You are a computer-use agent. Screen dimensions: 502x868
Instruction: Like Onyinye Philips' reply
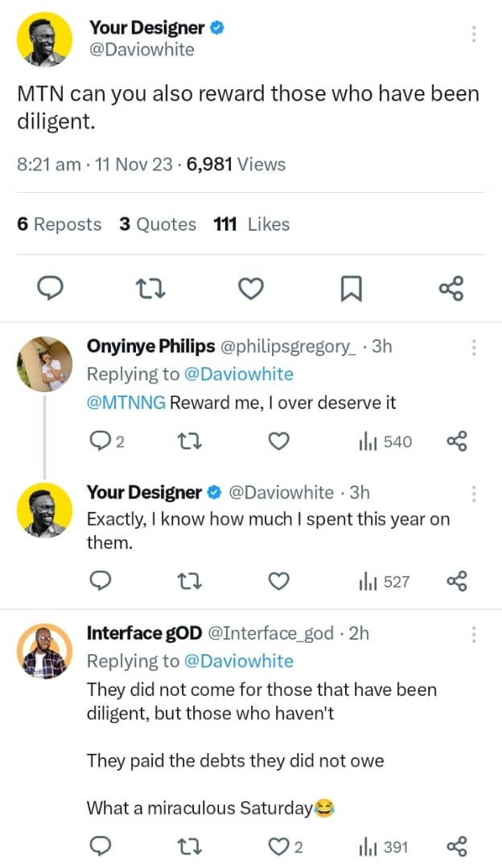278,441
